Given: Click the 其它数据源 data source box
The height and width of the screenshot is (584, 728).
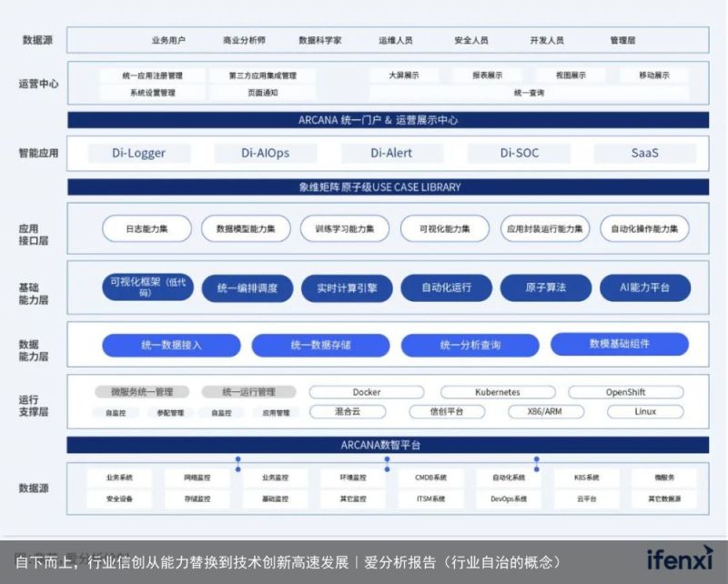Looking at the screenshot, I should pos(664,499).
